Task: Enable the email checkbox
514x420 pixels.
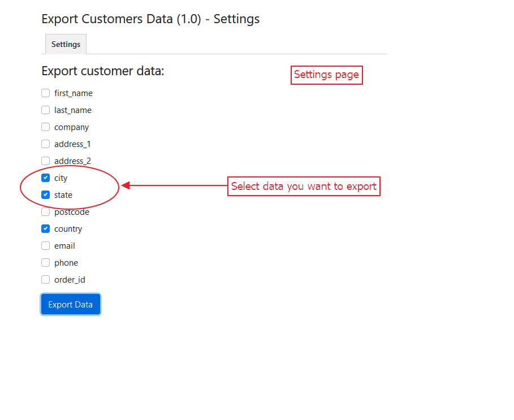Action: point(46,246)
